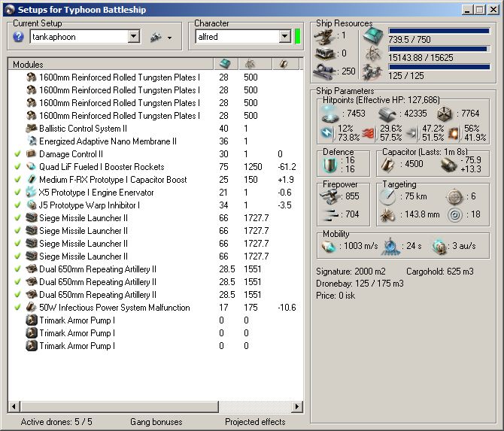Open the Current Setup dropdown showing tankaphoon
The height and width of the screenshot is (431, 504).
133,37
